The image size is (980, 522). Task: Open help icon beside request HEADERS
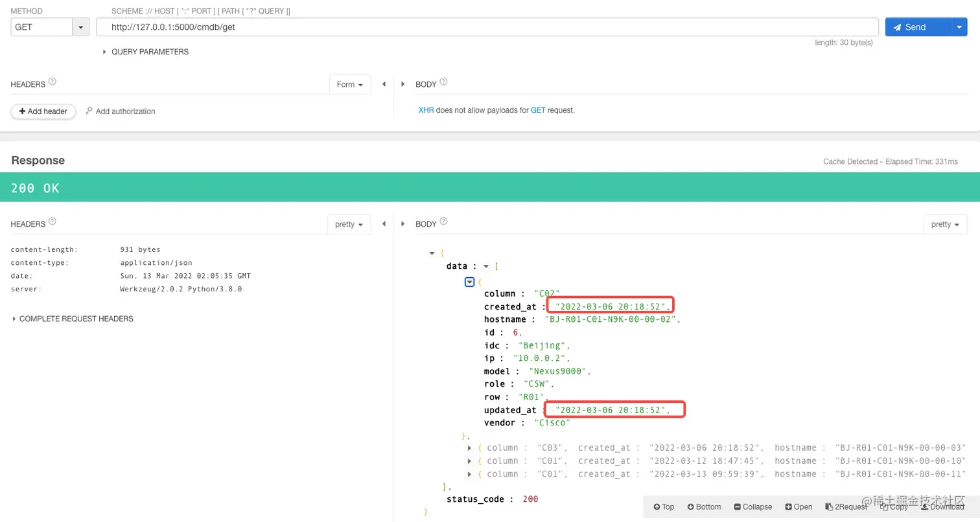pyautogui.click(x=52, y=82)
